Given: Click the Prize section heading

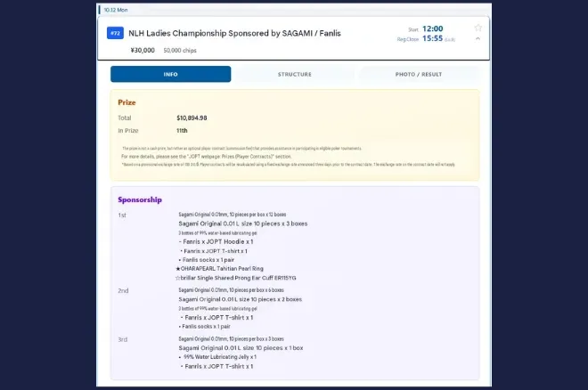Looking at the screenshot, I should tap(127, 102).
